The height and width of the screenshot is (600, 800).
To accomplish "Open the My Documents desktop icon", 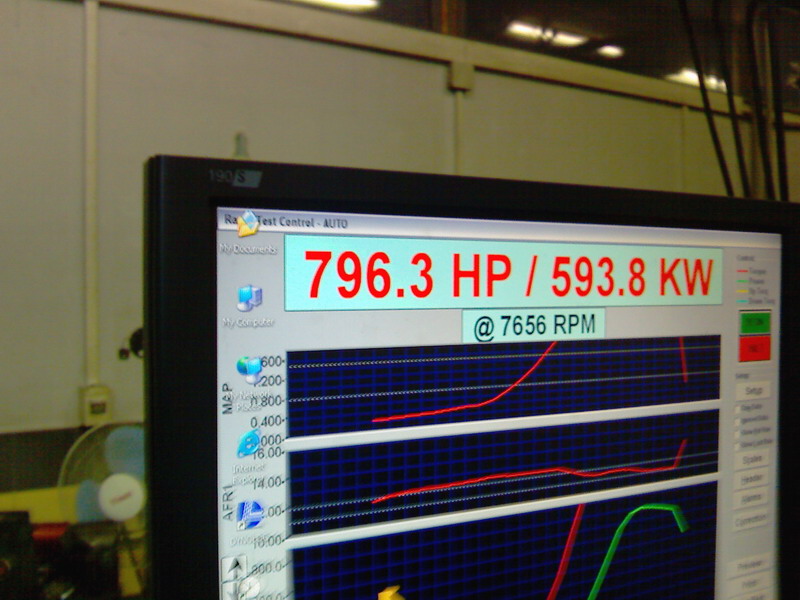I will (x=247, y=228).
